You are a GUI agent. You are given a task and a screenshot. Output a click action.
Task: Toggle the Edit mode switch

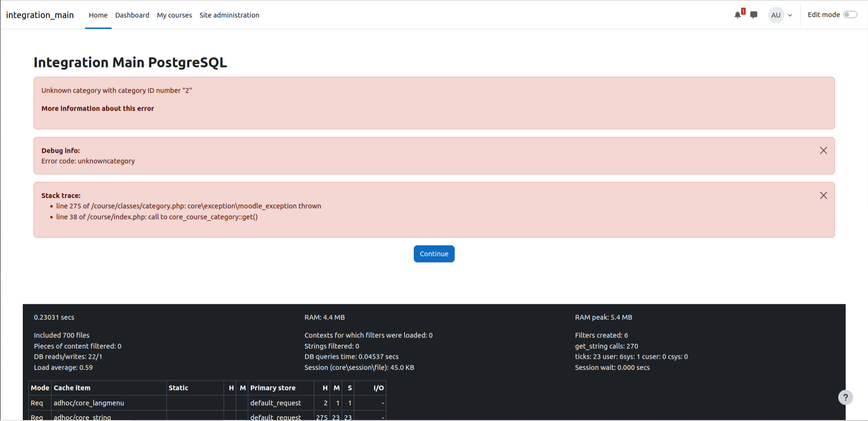click(850, 15)
